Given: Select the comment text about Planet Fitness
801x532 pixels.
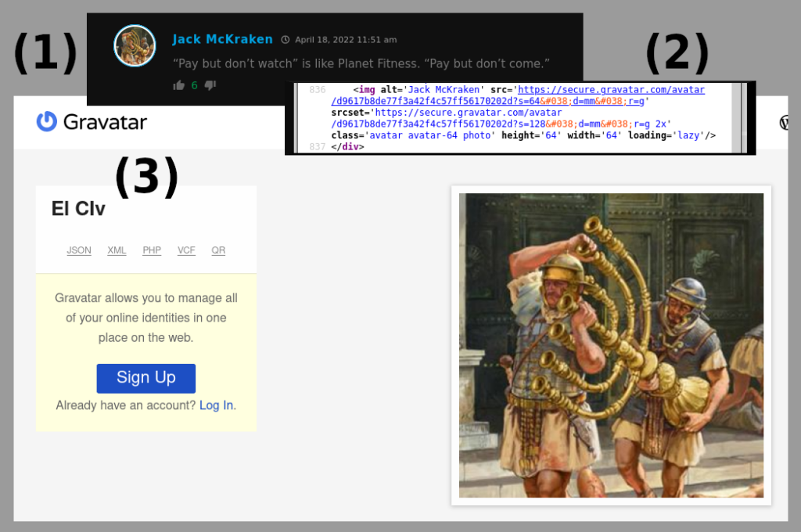Looking at the screenshot, I should [x=361, y=64].
